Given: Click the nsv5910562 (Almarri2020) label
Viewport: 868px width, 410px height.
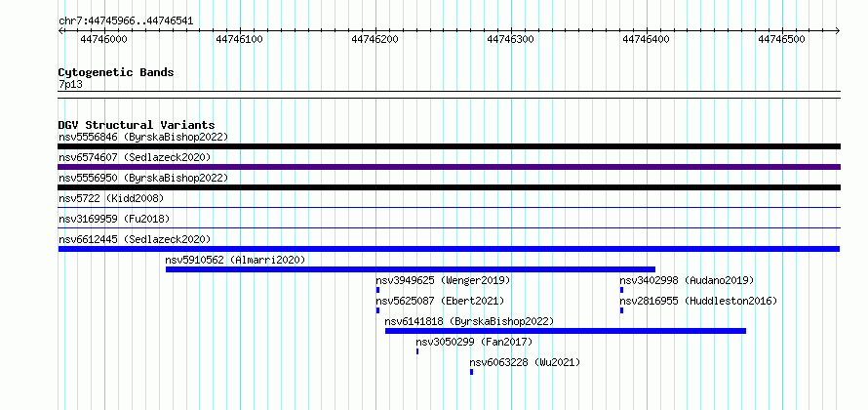Looking at the screenshot, I should point(235,260).
